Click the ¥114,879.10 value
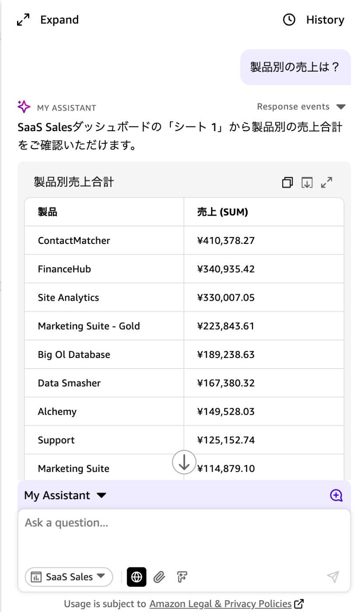 click(226, 469)
